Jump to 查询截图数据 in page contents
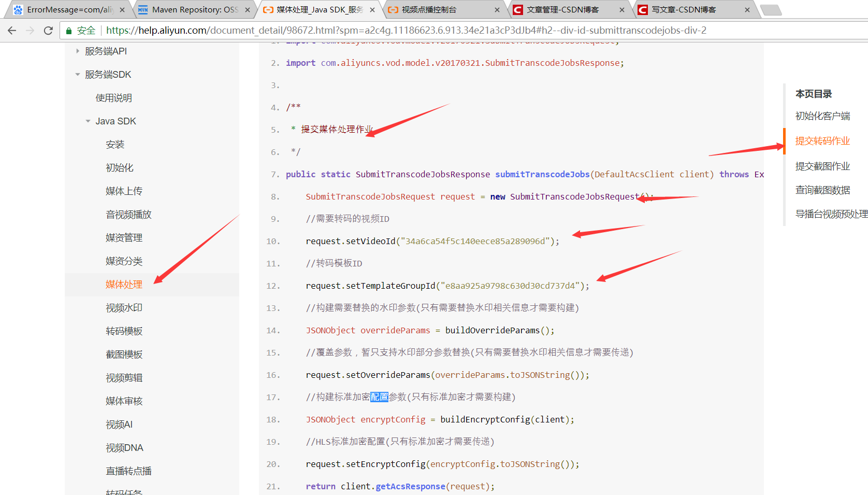Image resolution: width=868 pixels, height=495 pixels. point(822,190)
